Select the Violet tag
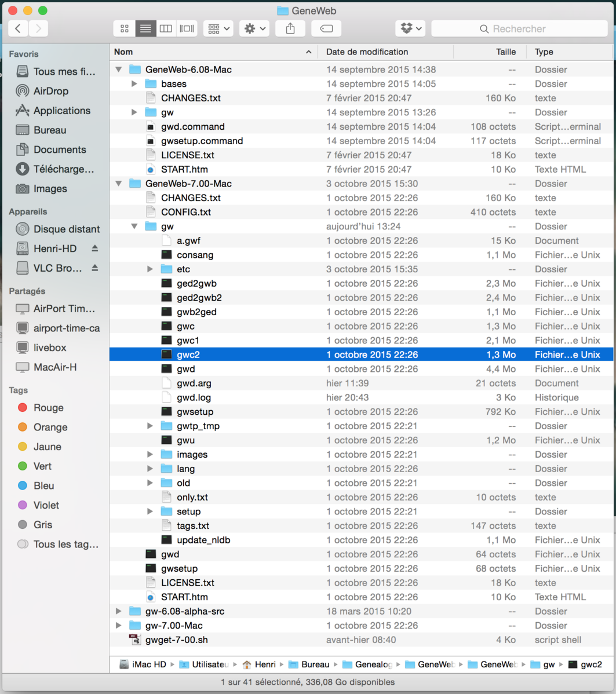The width and height of the screenshot is (616, 694). pyautogui.click(x=38, y=506)
